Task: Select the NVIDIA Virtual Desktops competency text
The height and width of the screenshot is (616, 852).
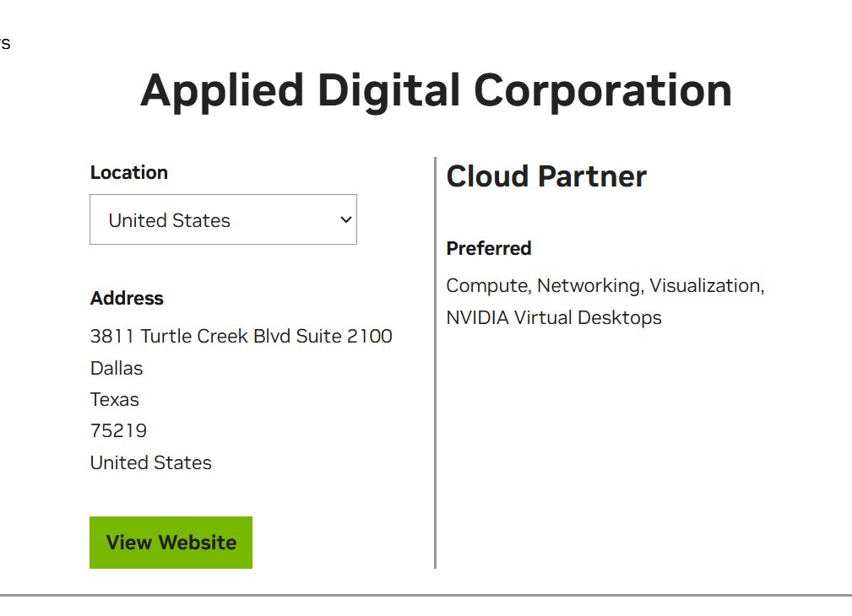Action: click(555, 318)
